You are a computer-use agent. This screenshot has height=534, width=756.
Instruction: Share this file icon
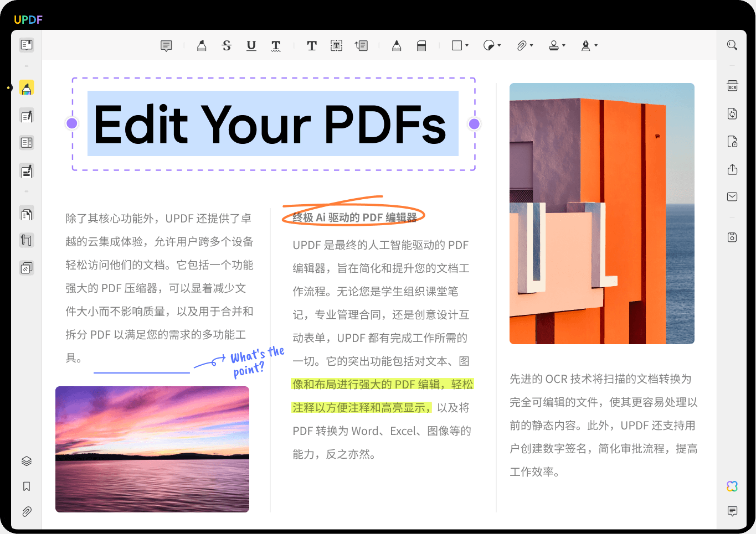pyautogui.click(x=732, y=169)
